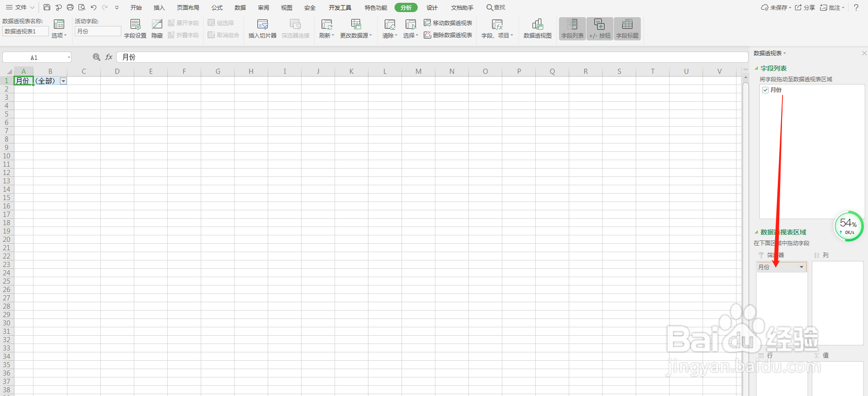This screenshot has height=396, width=868.
Task: Click 删除数据透视表 delete pivot table
Action: tap(448, 35)
